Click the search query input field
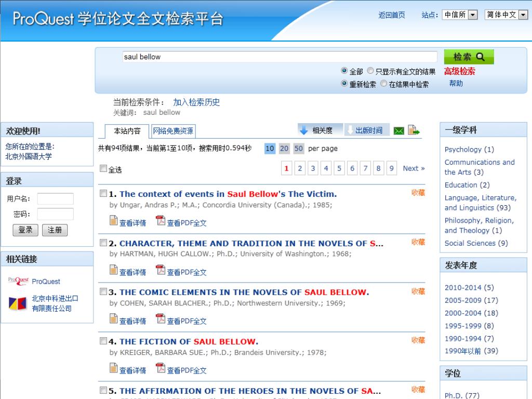The width and height of the screenshot is (532, 399). [x=280, y=57]
